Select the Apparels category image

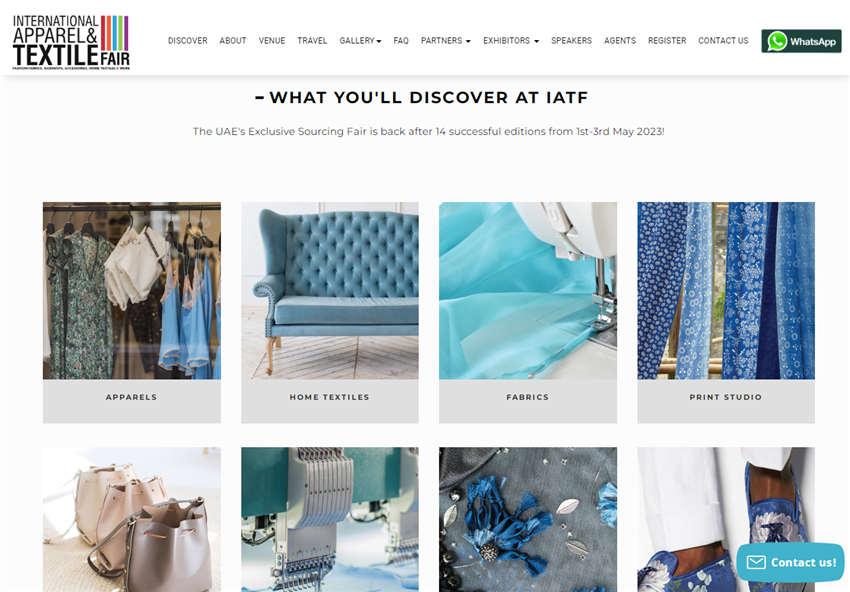(132, 291)
